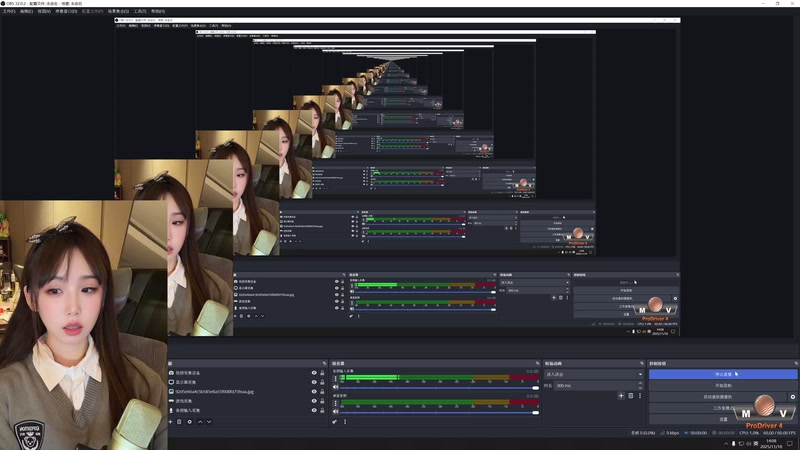Viewport: 800px width, 450px height.
Task: Open the Windows notification center icon
Action: [x=790, y=443]
